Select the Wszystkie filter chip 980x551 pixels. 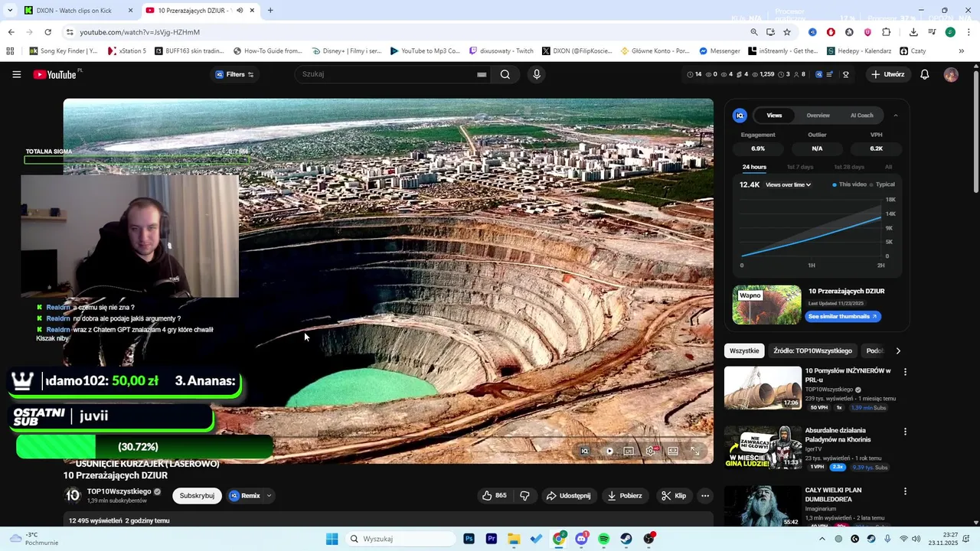click(744, 350)
